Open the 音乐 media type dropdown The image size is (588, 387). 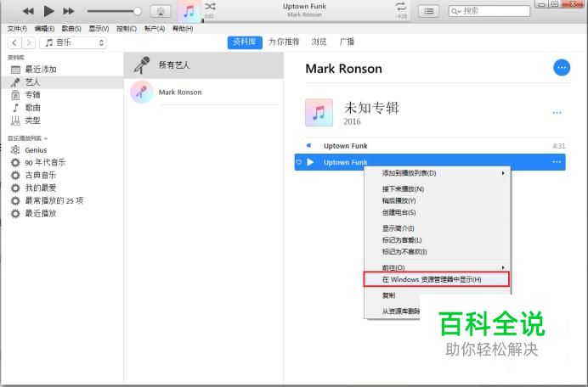[x=73, y=42]
